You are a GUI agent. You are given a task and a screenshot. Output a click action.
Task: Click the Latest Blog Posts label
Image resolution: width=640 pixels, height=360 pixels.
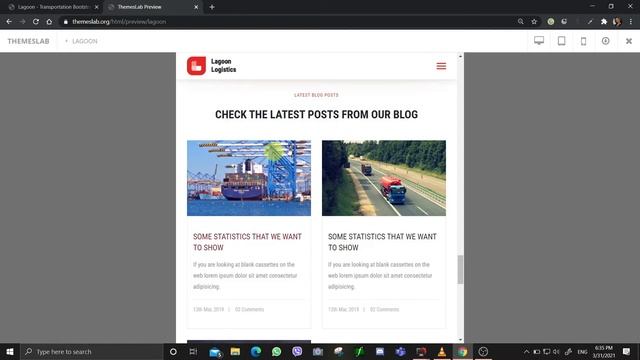(316, 95)
